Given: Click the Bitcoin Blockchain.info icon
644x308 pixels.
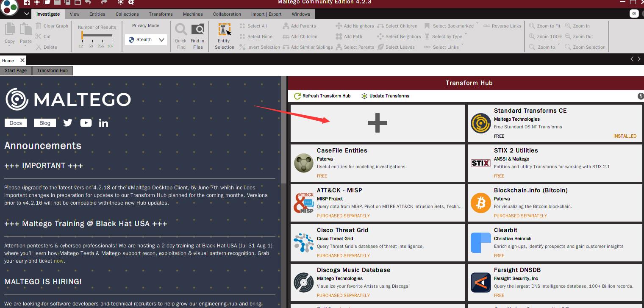Looking at the screenshot, I should click(x=481, y=203).
